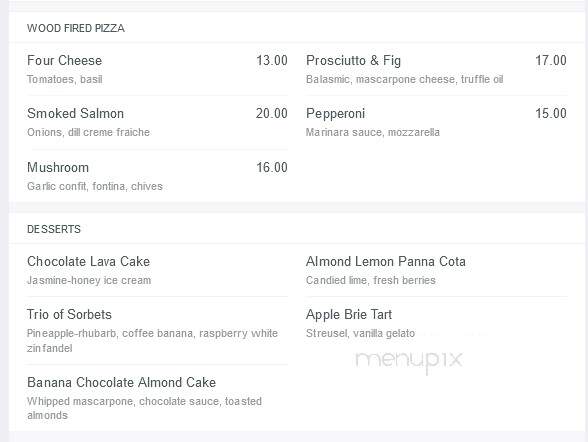Click the Trio of Sorbets dessert
The height and width of the screenshot is (442, 588).
pyautogui.click(x=69, y=315)
